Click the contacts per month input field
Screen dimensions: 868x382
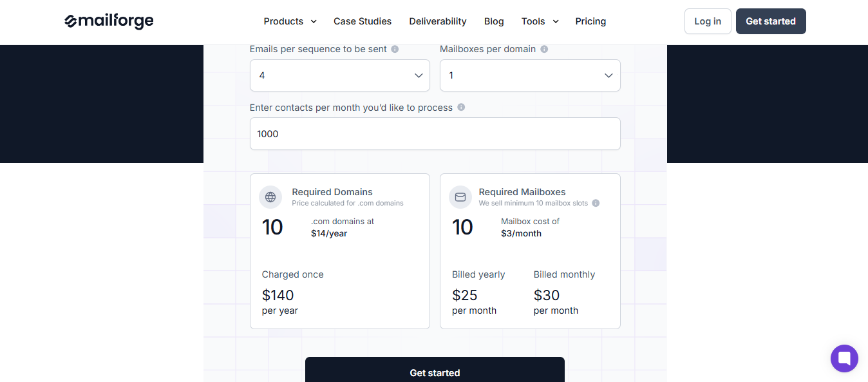435,133
